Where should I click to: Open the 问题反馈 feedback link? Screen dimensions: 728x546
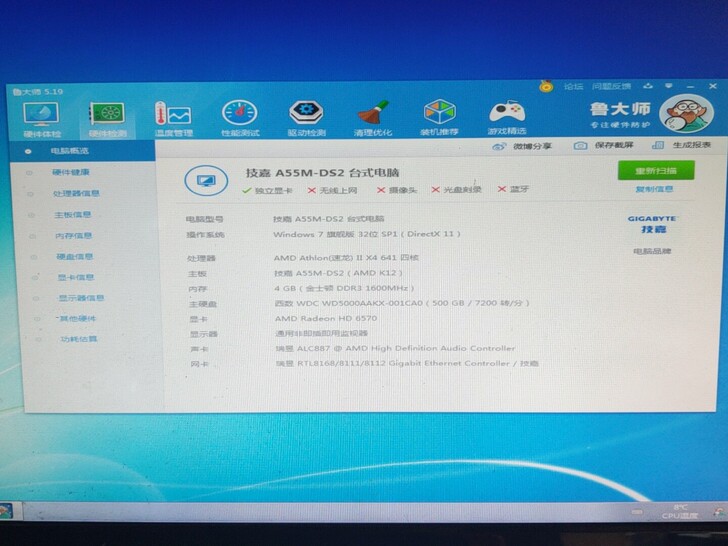pyautogui.click(x=611, y=86)
